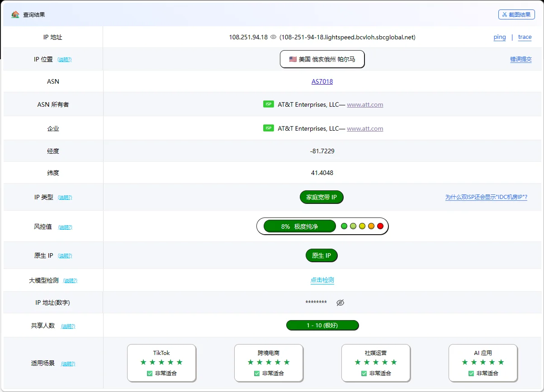The height and width of the screenshot is (392, 544).
Task: Select the masked ******** IP value
Action: point(316,302)
